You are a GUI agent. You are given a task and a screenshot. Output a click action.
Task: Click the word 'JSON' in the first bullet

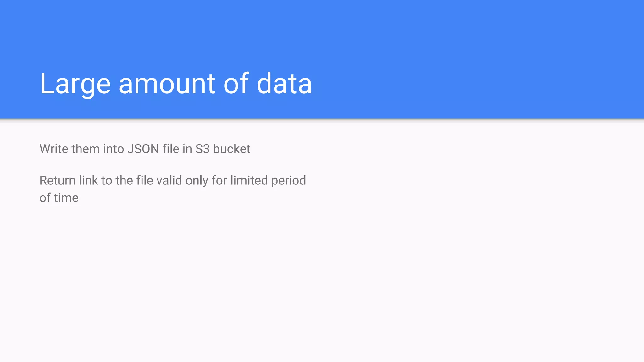click(x=143, y=149)
